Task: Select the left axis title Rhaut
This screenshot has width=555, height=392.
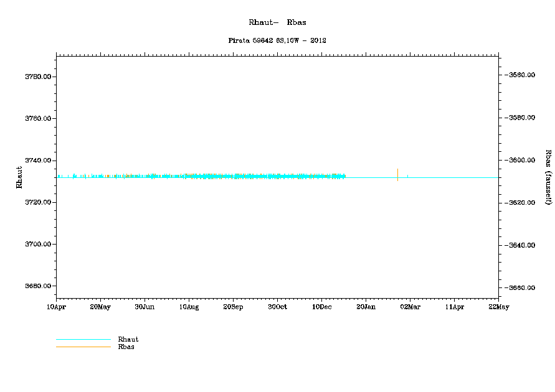Action: click(19, 177)
